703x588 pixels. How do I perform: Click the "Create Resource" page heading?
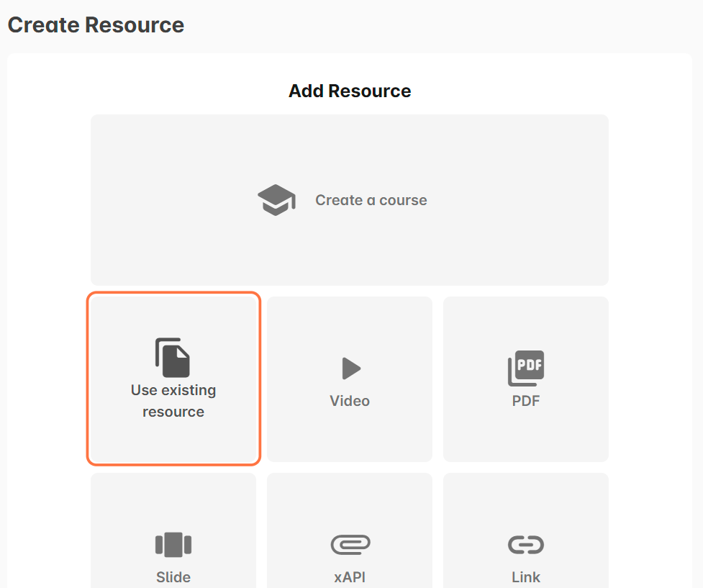click(96, 25)
